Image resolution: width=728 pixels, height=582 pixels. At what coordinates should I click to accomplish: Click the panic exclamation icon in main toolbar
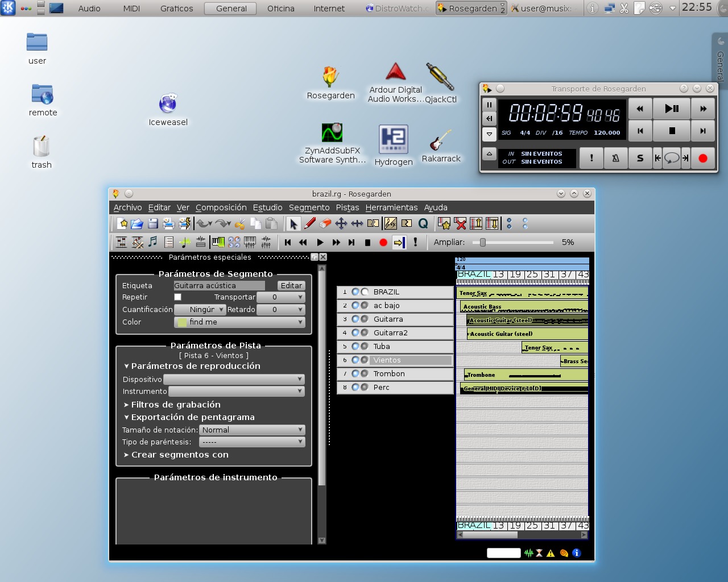pos(415,242)
